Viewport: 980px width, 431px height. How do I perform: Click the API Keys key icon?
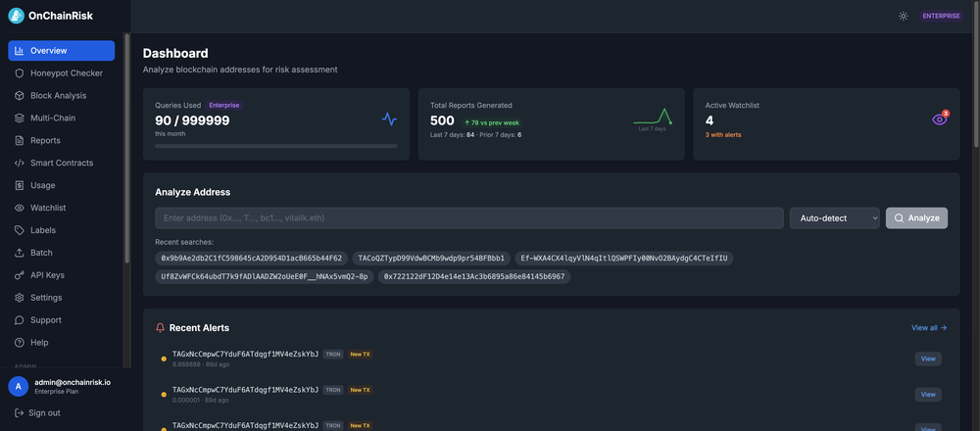coord(20,275)
